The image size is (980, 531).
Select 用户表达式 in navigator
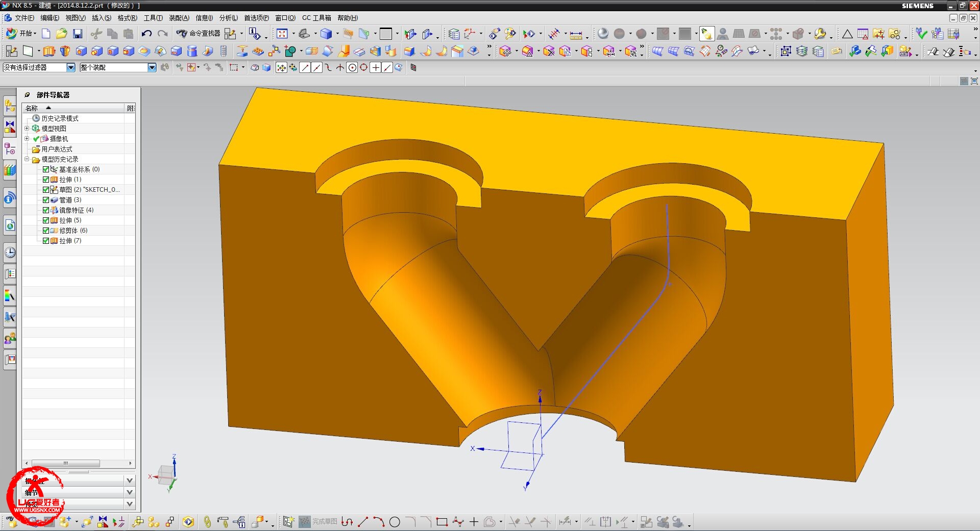(57, 149)
